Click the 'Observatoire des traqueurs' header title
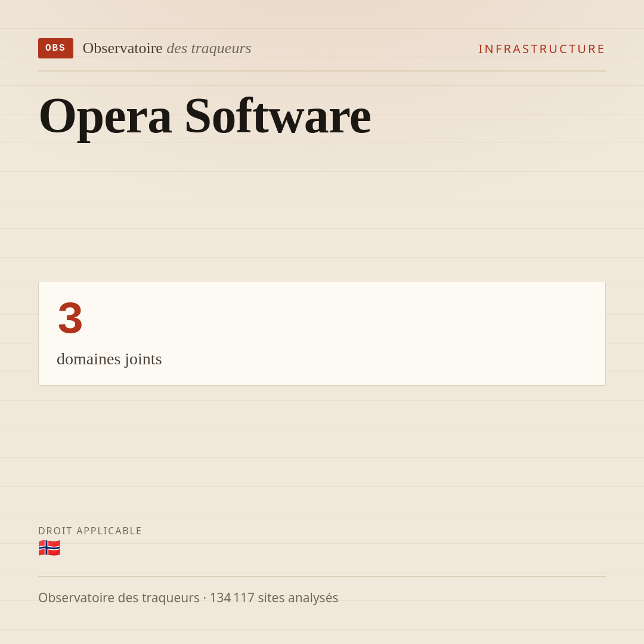Screen dimensions: 644x644 [x=167, y=48]
